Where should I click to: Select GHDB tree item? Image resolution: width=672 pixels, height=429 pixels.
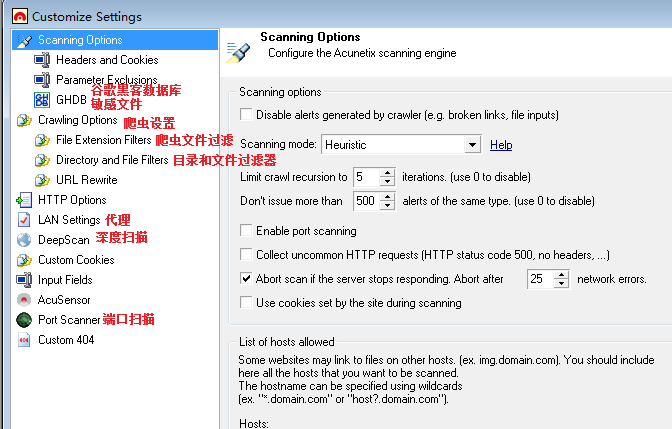(x=71, y=100)
